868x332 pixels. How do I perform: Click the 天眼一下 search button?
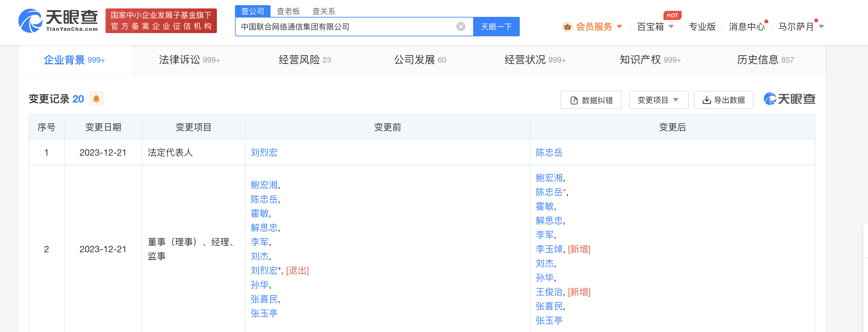tap(496, 27)
